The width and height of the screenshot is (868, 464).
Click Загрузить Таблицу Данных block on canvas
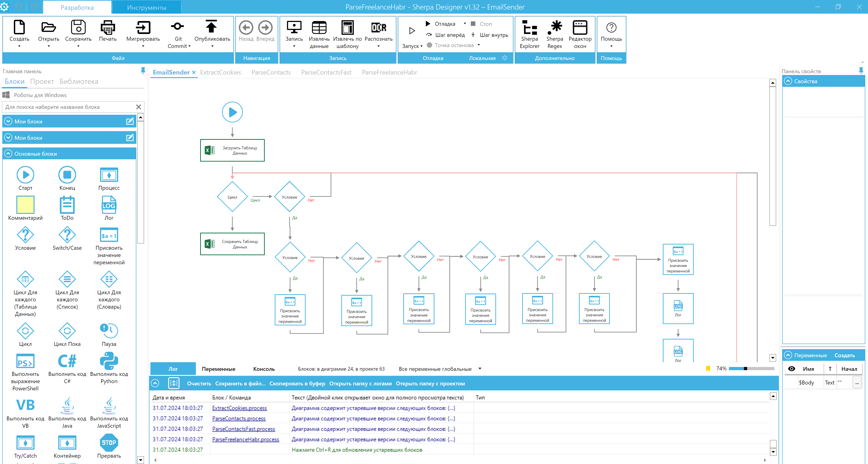pyautogui.click(x=232, y=150)
